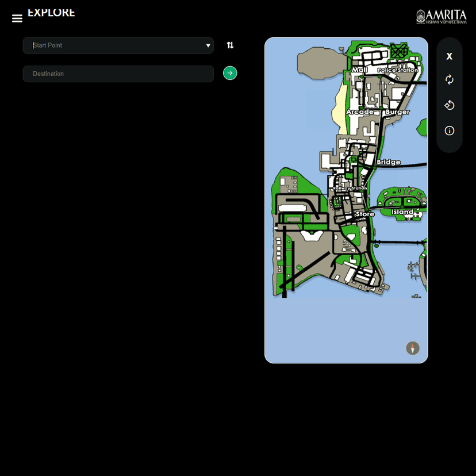Swap start point and destination with arrows icon

[230, 45]
